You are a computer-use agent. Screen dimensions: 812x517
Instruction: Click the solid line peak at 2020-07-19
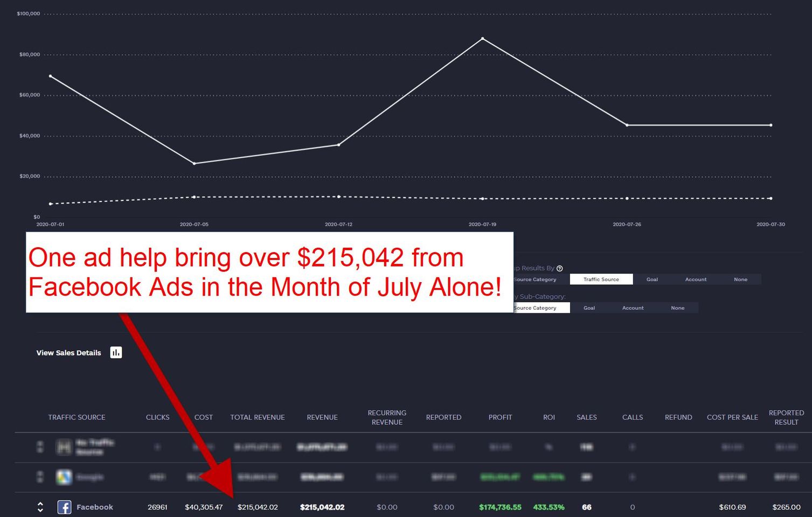click(482, 38)
